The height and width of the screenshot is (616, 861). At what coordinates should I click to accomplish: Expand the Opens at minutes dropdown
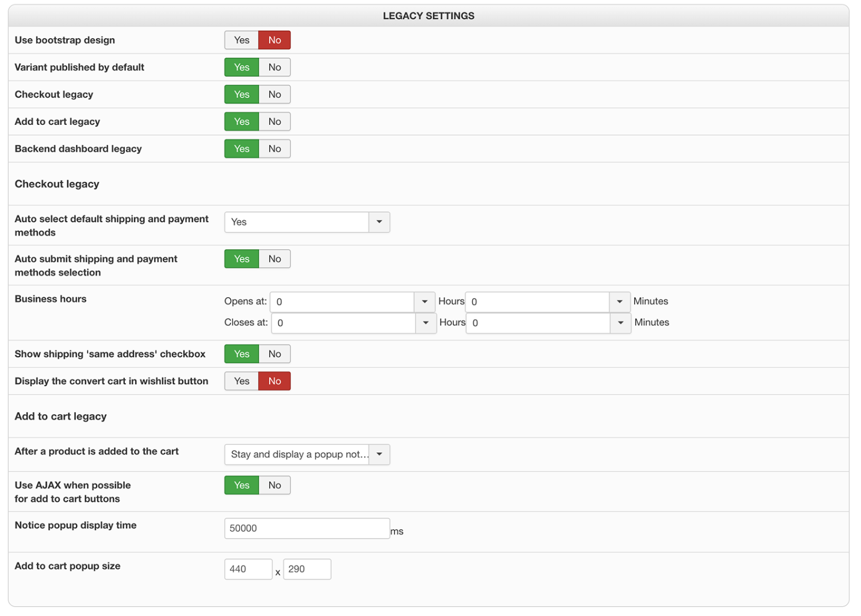pos(547,302)
